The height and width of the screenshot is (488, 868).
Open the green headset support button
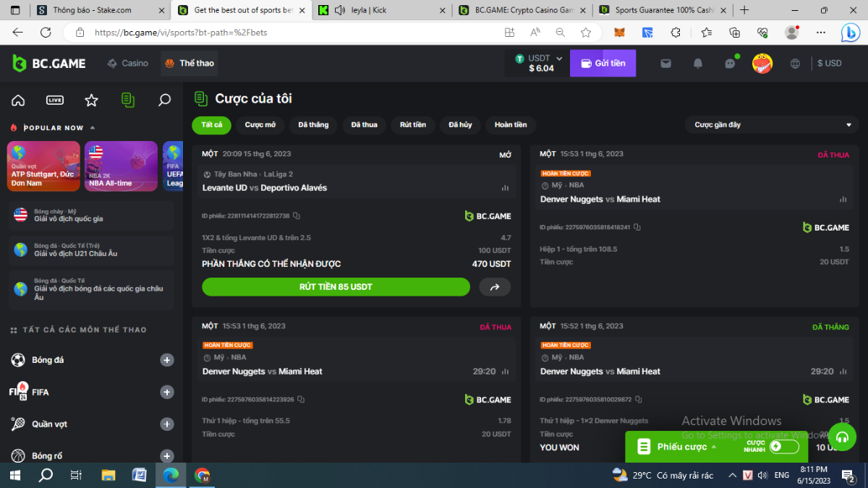click(842, 437)
